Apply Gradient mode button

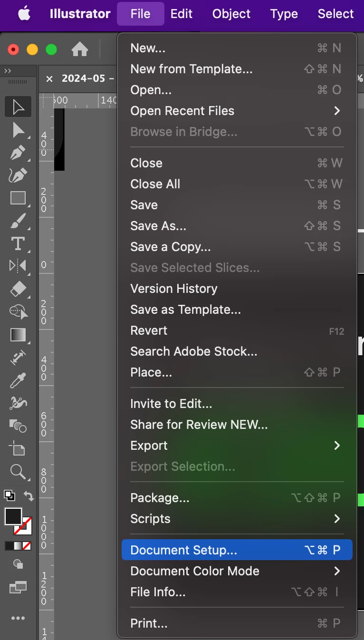pos(18,546)
